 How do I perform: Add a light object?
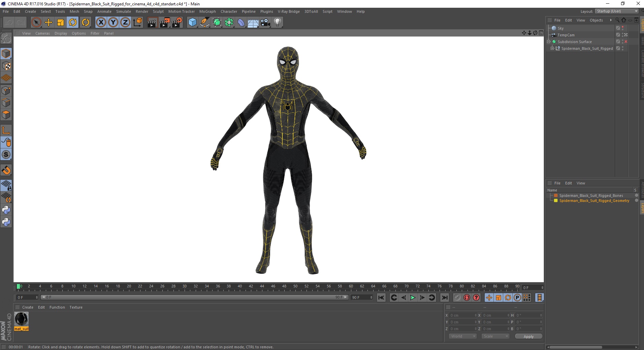click(x=278, y=23)
